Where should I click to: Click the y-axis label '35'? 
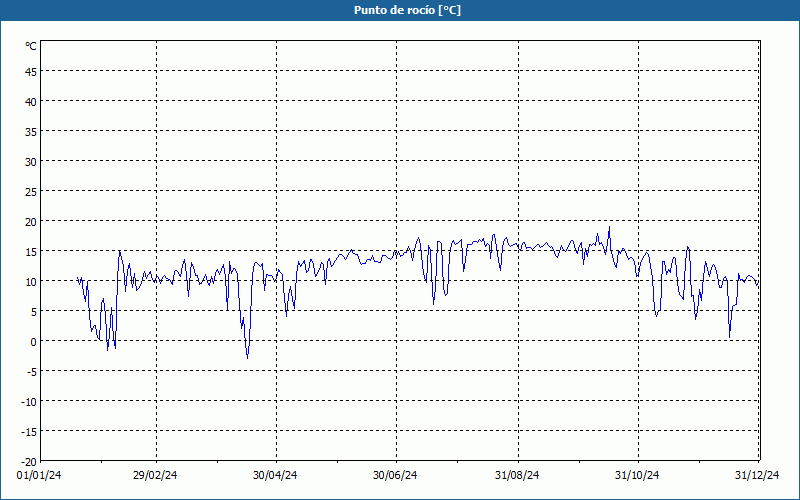[x=31, y=132]
